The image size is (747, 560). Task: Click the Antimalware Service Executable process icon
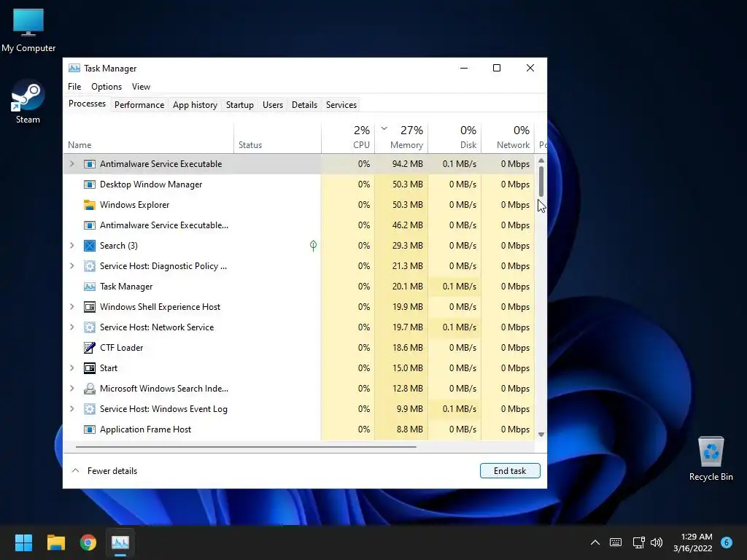90,164
